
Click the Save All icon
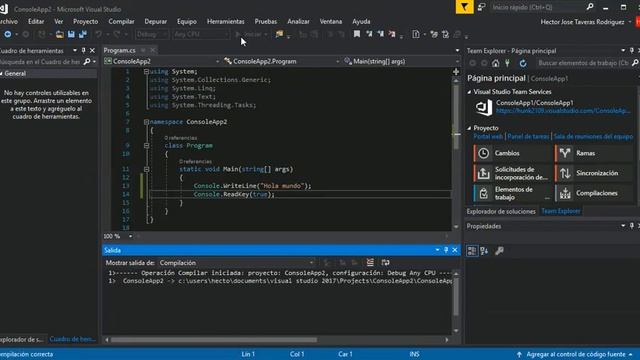click(x=83, y=34)
